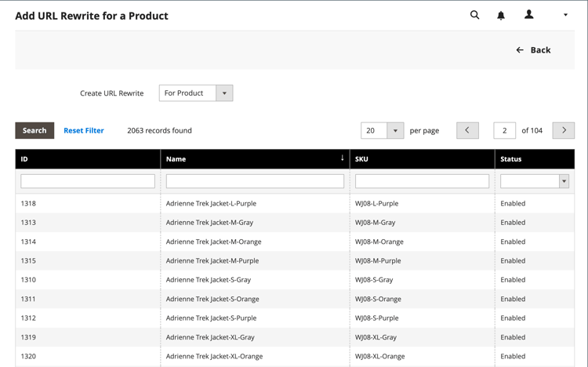The image size is (588, 367).
Task: Click the page number input field
Action: coord(504,131)
